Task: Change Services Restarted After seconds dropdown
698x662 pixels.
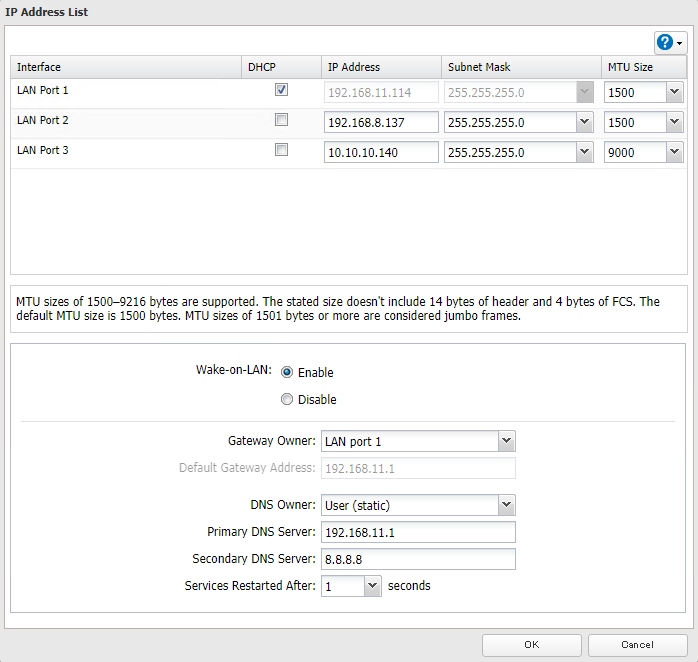Action: (372, 586)
